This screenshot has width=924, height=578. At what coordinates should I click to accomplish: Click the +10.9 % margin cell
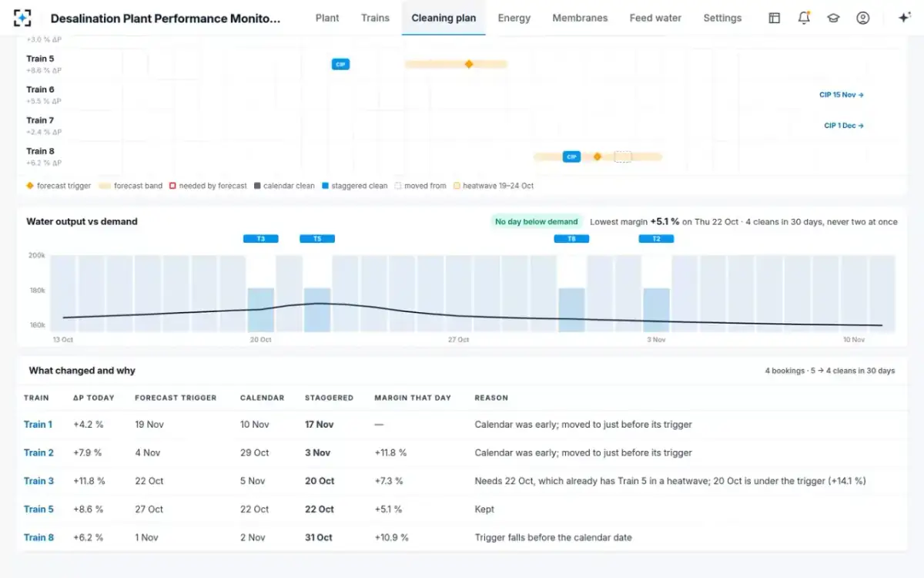coord(391,538)
